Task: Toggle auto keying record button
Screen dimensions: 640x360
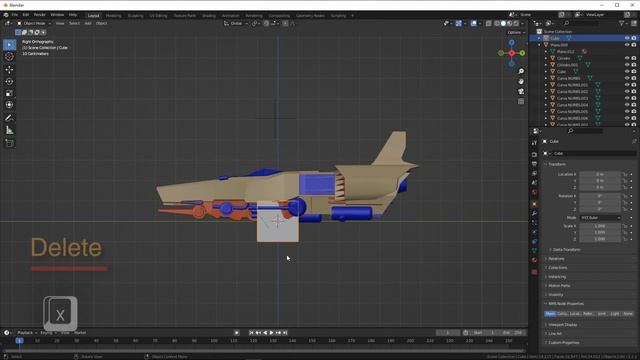Action: tap(236, 333)
